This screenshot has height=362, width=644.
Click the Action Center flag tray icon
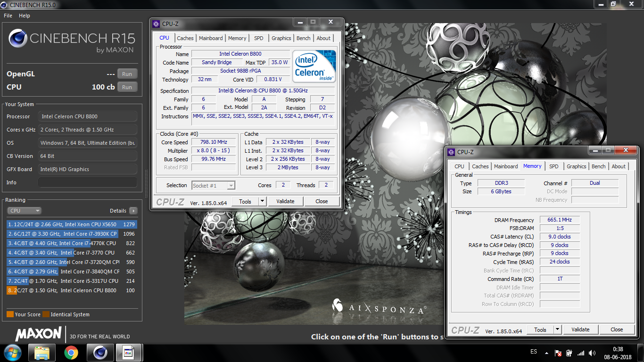(x=558, y=353)
